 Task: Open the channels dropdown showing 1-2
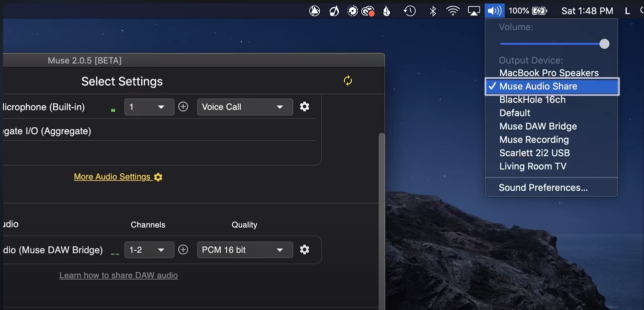(149, 249)
